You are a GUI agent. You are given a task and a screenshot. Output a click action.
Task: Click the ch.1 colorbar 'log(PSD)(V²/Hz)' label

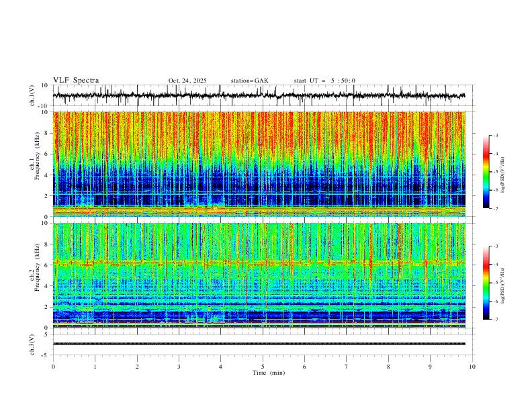pyautogui.click(x=502, y=175)
